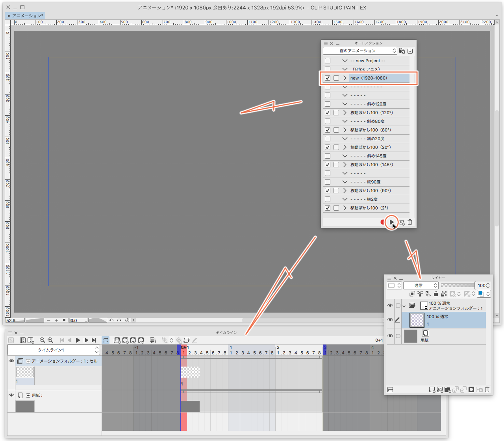
Task: Open the タイムライン1 timeline selector
Action: point(54,350)
